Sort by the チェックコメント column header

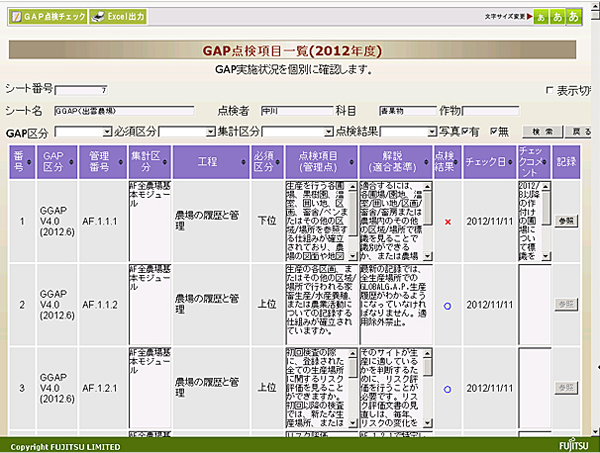pos(534,162)
